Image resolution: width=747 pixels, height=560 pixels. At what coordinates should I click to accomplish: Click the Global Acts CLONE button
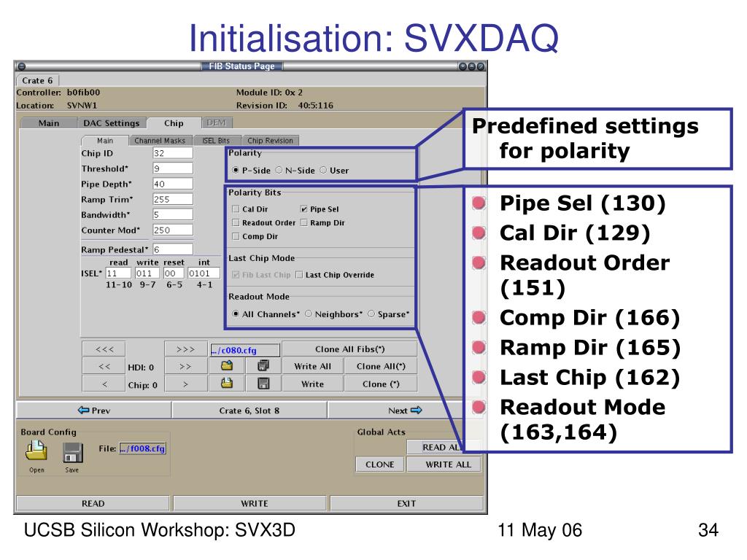[x=379, y=464]
